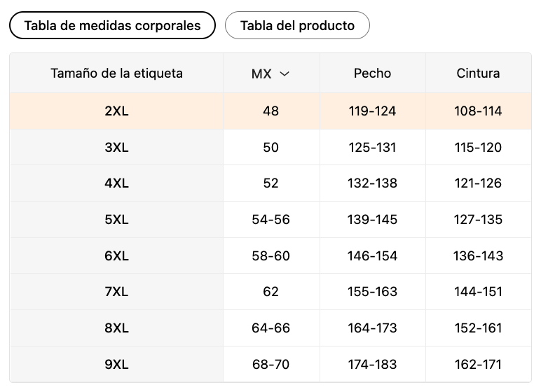Select the 7XL row label
The width and height of the screenshot is (541, 392).
[116, 292]
